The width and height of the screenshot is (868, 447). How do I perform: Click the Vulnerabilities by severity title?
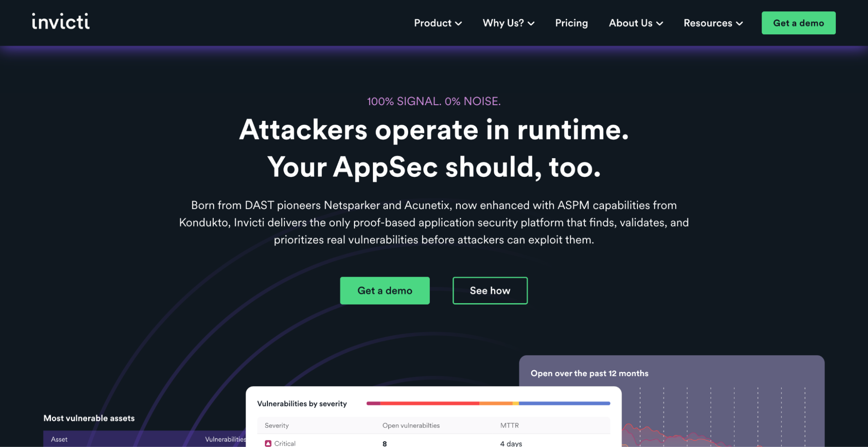coord(302,404)
